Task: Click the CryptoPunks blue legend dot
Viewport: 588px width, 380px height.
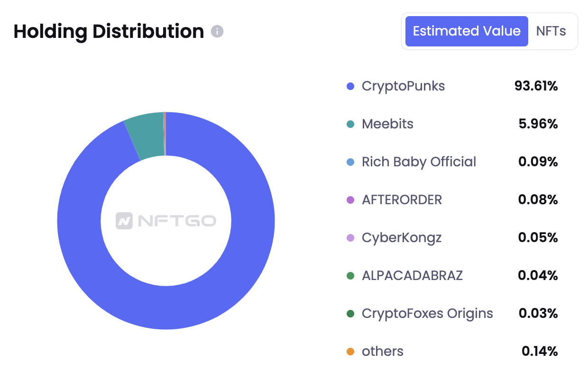Action: [x=350, y=86]
